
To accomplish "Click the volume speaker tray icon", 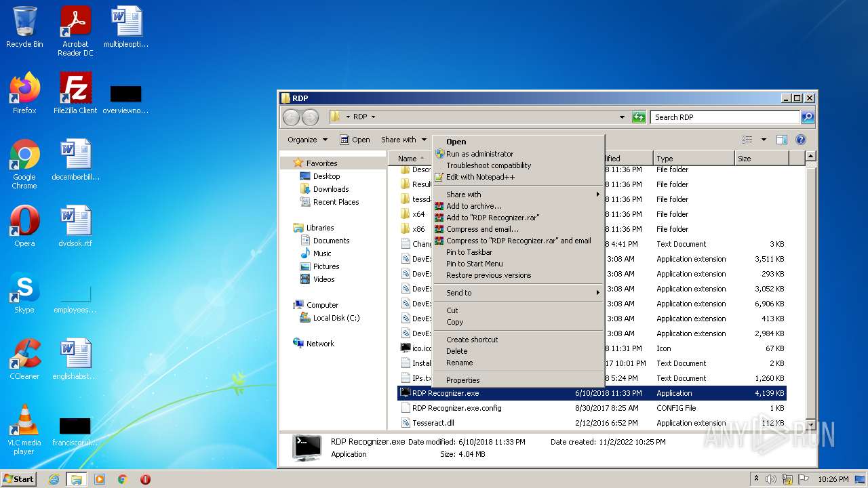I will pyautogui.click(x=772, y=479).
